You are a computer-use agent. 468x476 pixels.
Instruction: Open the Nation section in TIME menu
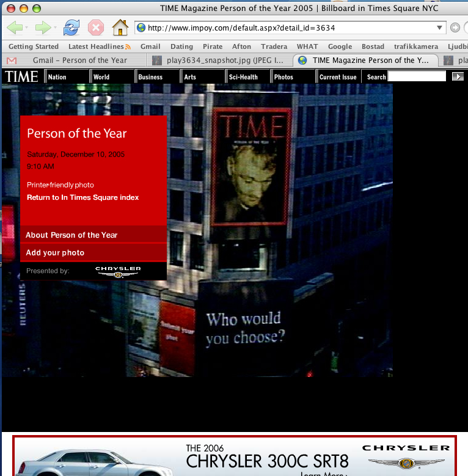point(57,77)
